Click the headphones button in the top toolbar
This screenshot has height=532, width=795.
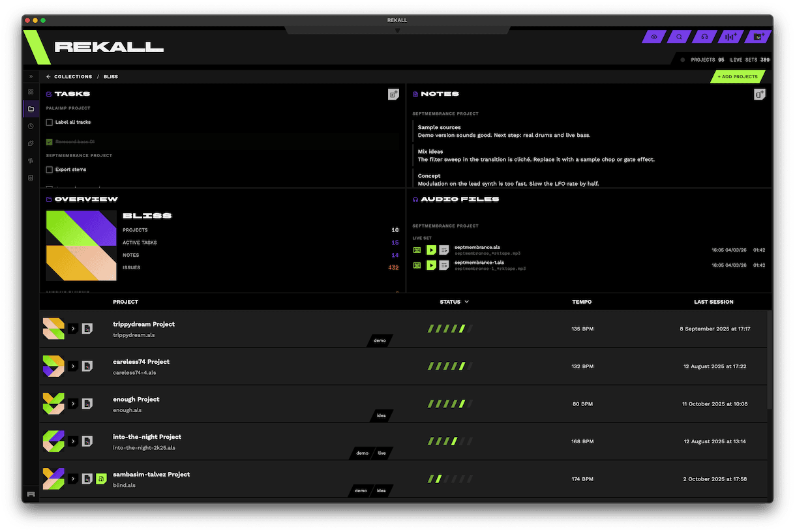coord(705,37)
